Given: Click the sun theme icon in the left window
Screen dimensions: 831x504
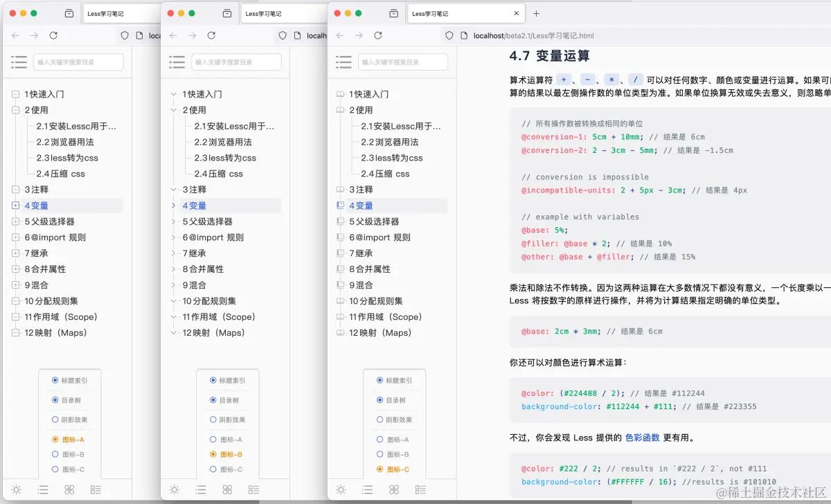Looking at the screenshot, I should pos(16,489).
